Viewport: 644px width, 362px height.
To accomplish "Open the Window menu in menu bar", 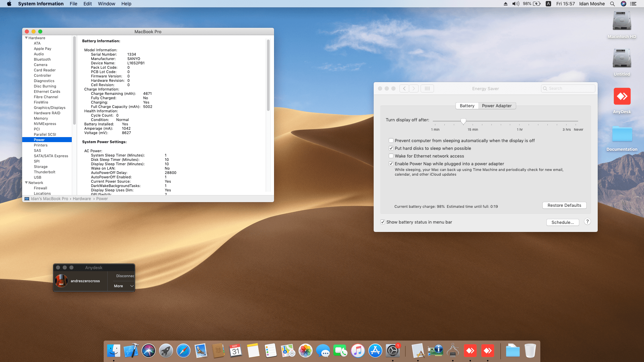I will coord(106,4).
